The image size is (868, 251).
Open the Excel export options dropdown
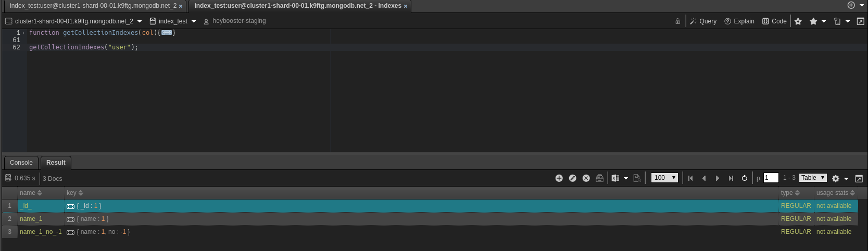[626, 178]
